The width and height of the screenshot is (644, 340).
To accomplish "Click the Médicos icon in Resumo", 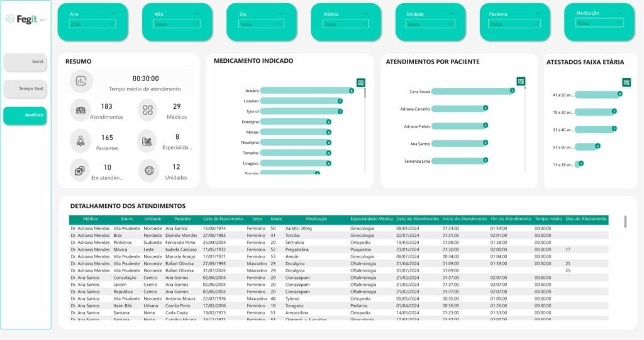I will [148, 110].
